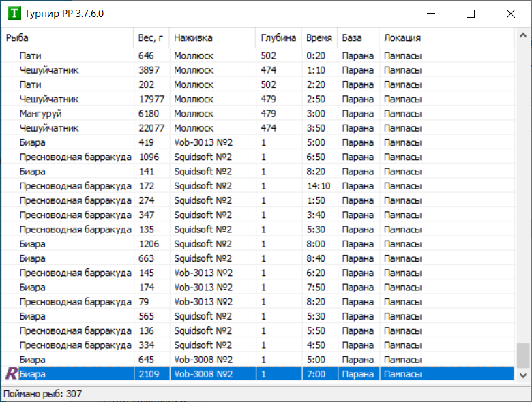The width and height of the screenshot is (532, 402).
Task: Click the purple R record icon
Action: pos(11,373)
